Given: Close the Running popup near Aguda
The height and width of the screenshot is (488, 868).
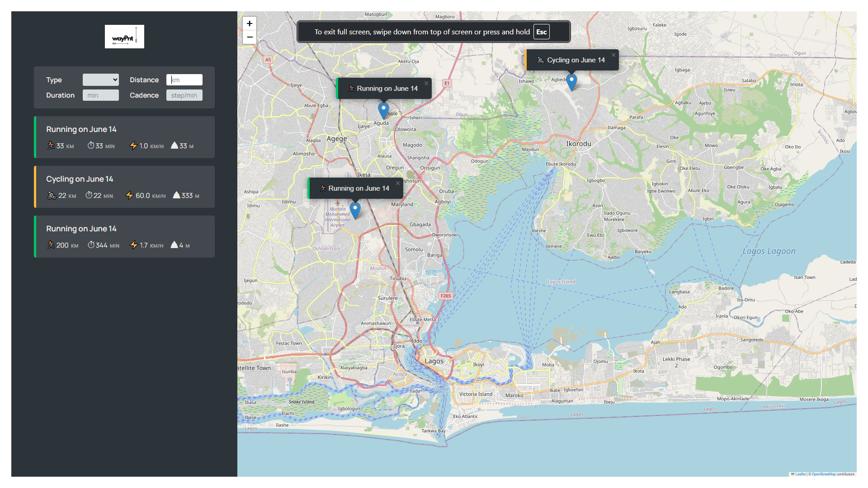Looking at the screenshot, I should click(x=426, y=84).
